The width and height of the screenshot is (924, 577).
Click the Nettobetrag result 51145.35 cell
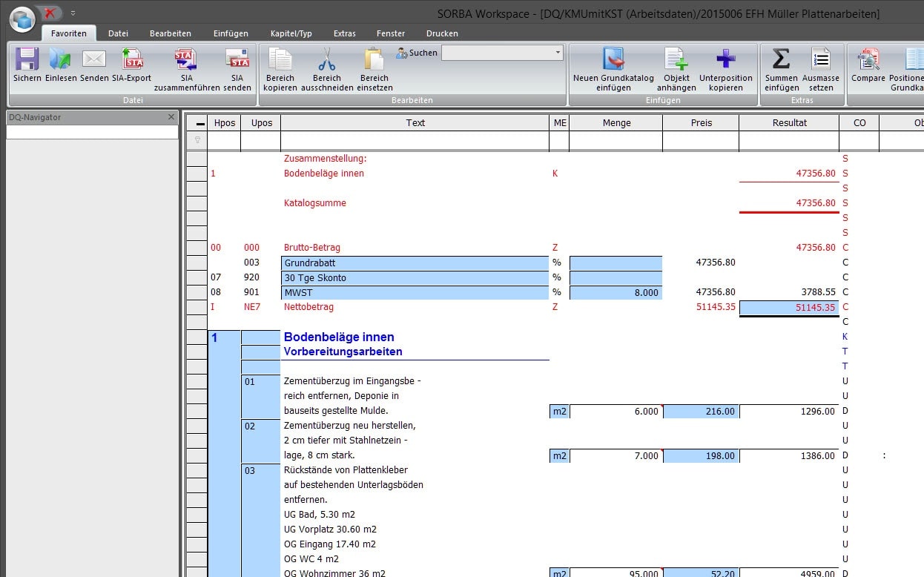pos(789,307)
